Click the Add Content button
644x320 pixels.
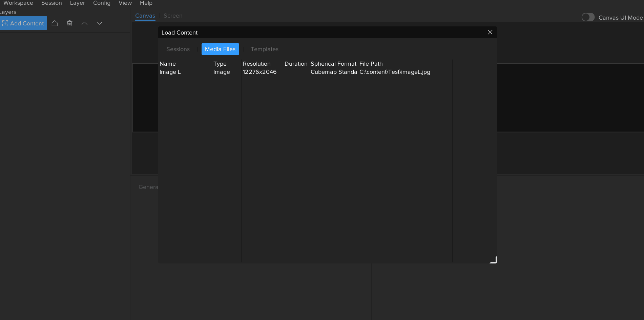click(x=23, y=23)
